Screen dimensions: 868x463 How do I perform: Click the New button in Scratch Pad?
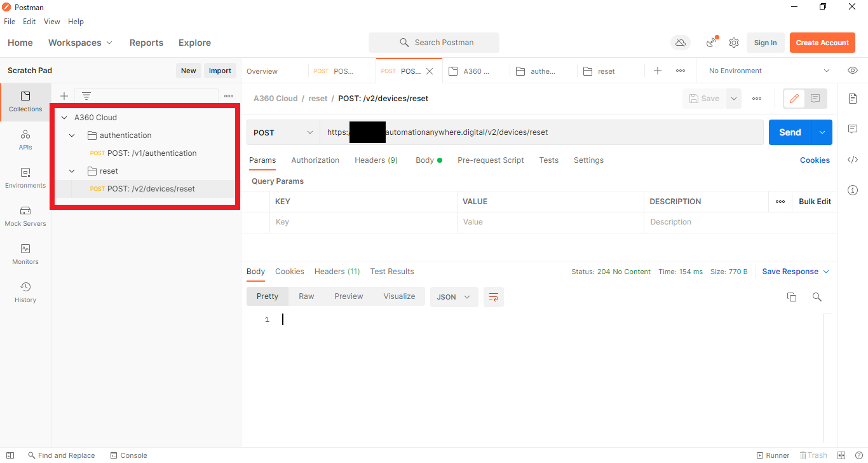tap(188, 71)
